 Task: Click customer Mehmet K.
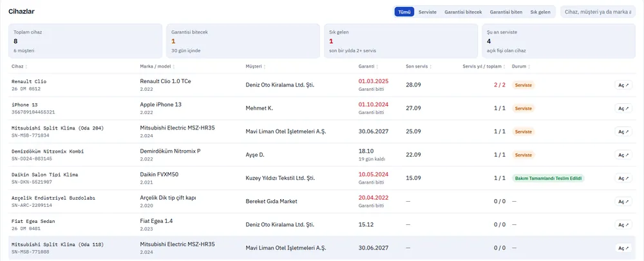click(x=259, y=108)
